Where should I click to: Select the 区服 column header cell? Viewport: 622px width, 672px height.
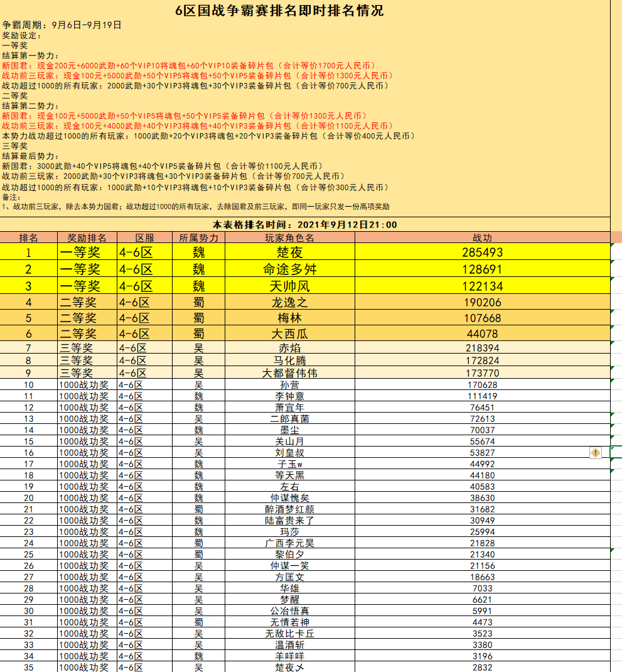pos(145,237)
